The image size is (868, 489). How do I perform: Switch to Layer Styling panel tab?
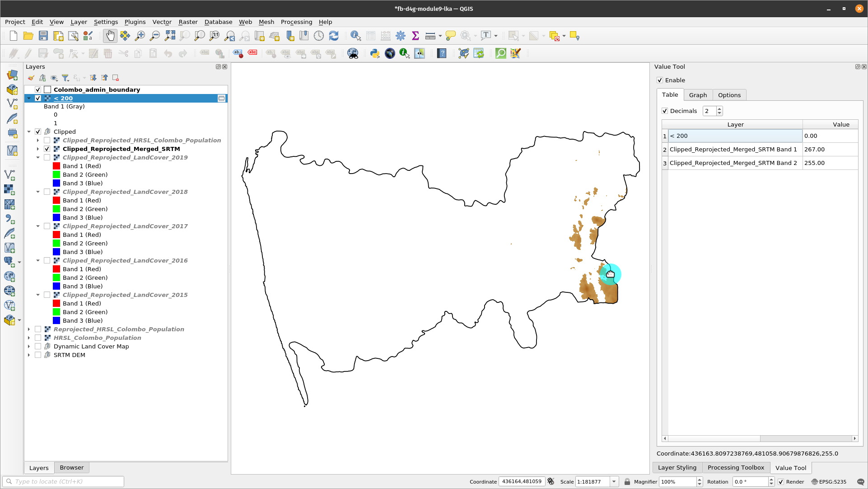point(677,468)
